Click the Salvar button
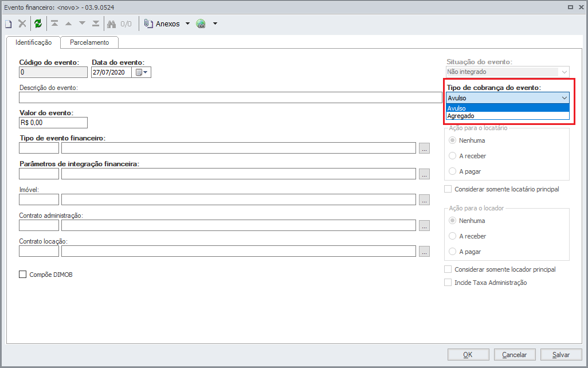Viewport: 588px width, 368px height. (561, 354)
